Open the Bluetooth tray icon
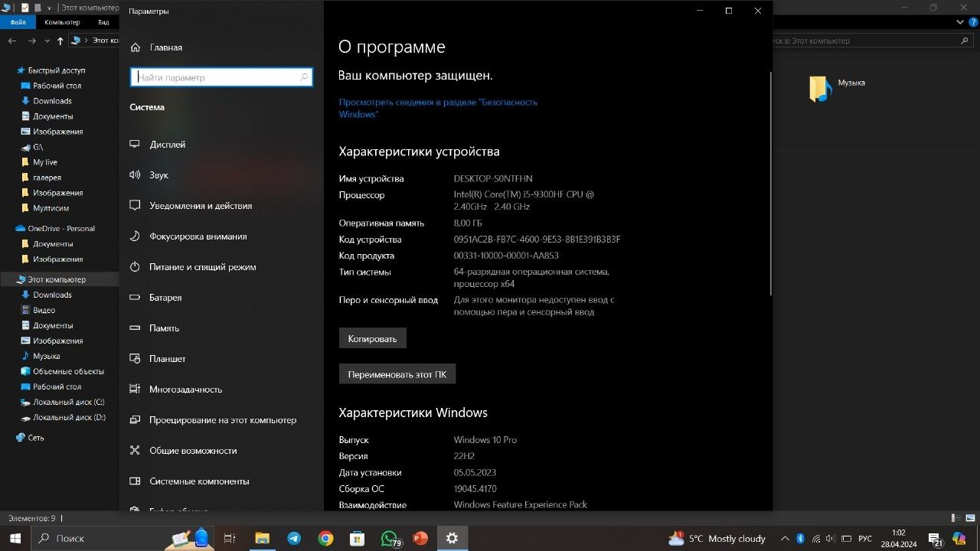Image resolution: width=980 pixels, height=551 pixels. click(800, 538)
